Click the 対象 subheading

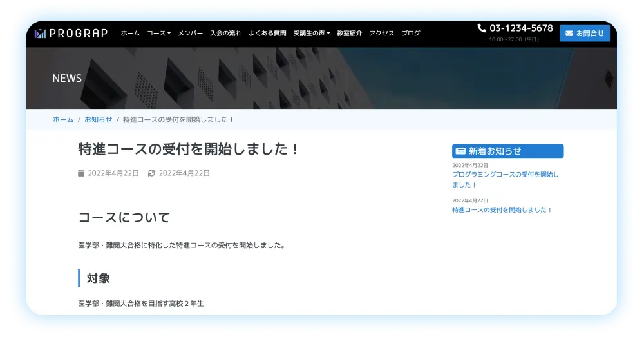[x=98, y=278]
